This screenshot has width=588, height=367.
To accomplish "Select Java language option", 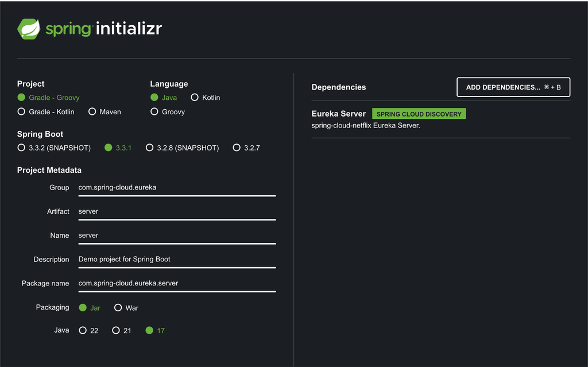I will (x=164, y=98).
